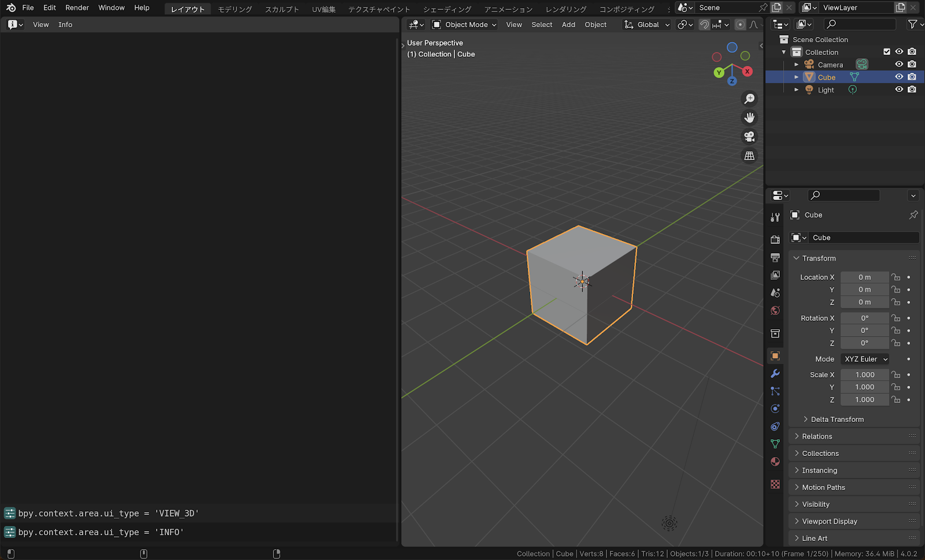
Task: Open the Object Mode dropdown
Action: (464, 24)
